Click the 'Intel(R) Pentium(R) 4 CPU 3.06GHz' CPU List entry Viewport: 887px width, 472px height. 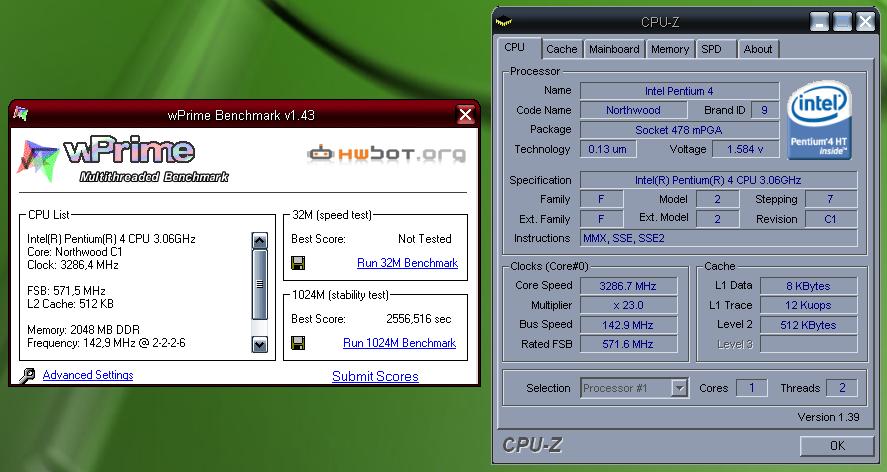click(111, 239)
